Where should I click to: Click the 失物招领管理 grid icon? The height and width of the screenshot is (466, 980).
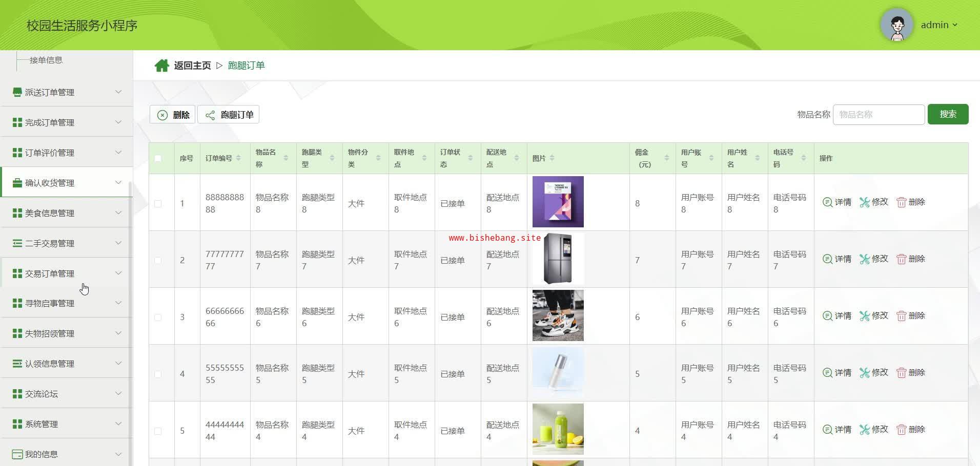pos(17,333)
